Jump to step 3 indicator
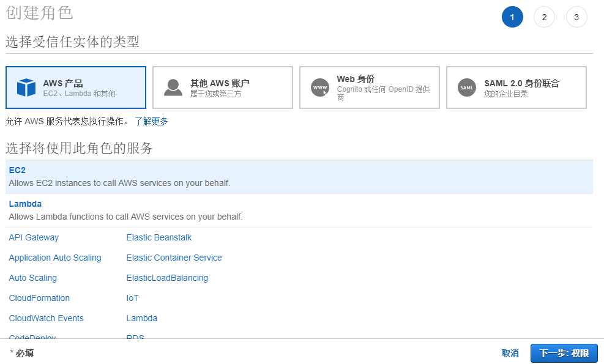This screenshot has height=364, width=604. 576,17
